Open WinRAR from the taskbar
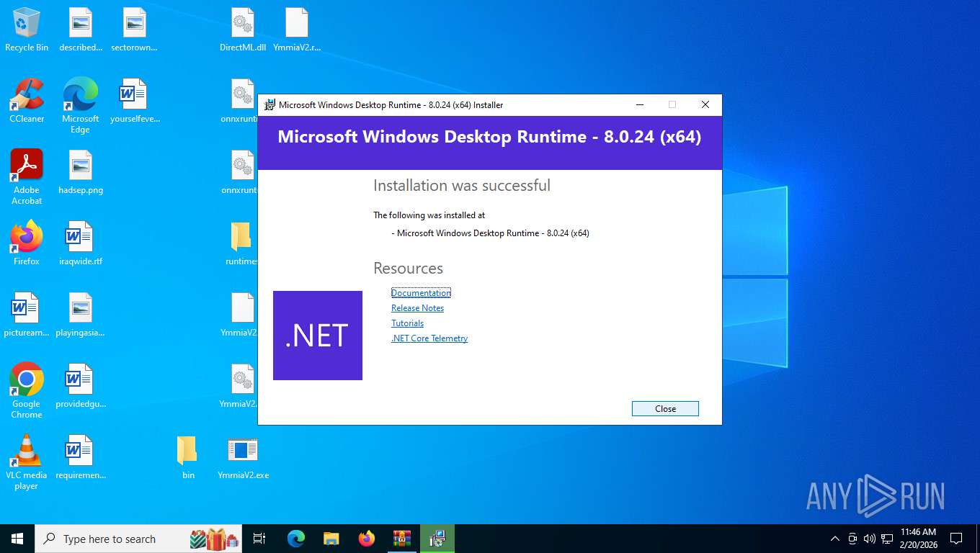Viewport: 980px width, 553px height. 402,539
